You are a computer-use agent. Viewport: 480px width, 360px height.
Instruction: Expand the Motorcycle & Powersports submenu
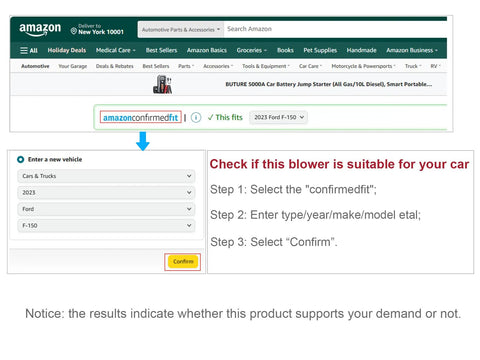363,66
